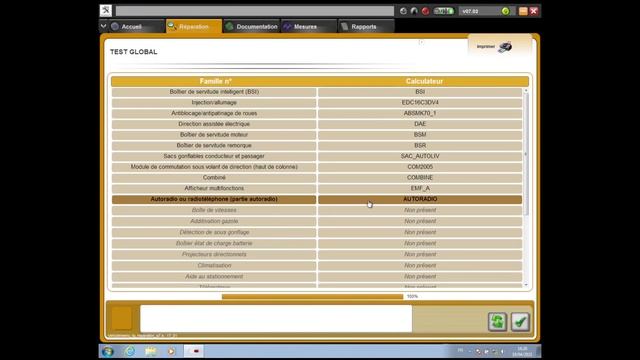Click the COMBINE calculateur cell
The height and width of the screenshot is (360, 640).
(420, 178)
